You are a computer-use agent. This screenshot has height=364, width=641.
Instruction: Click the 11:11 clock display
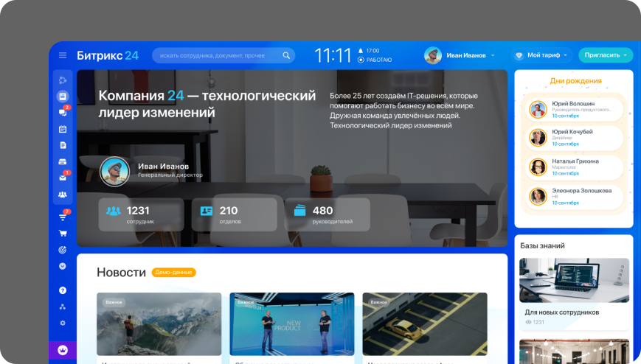333,55
